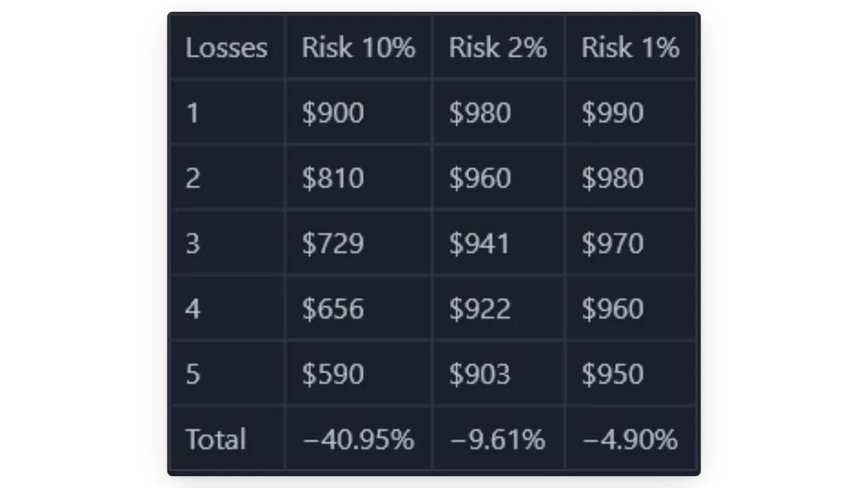The width and height of the screenshot is (868, 488).
Task: Click the −40.95% total cell
Action: click(x=358, y=439)
